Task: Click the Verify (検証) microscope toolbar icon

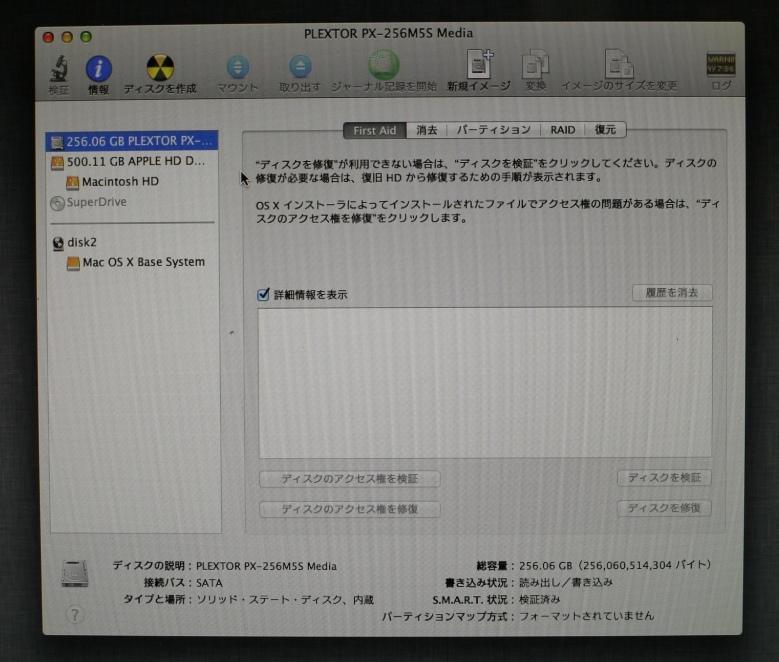Action: (59, 69)
